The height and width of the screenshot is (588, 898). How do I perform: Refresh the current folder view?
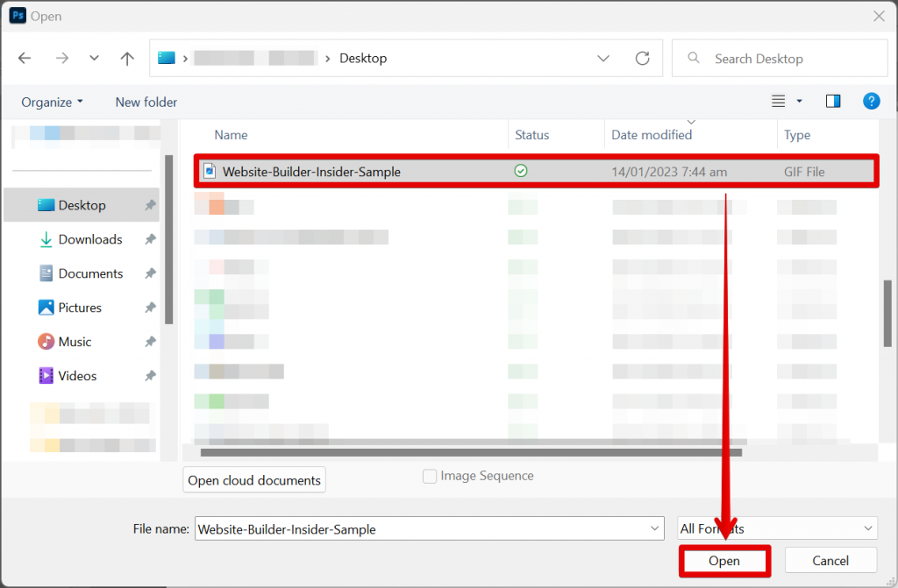pos(645,58)
